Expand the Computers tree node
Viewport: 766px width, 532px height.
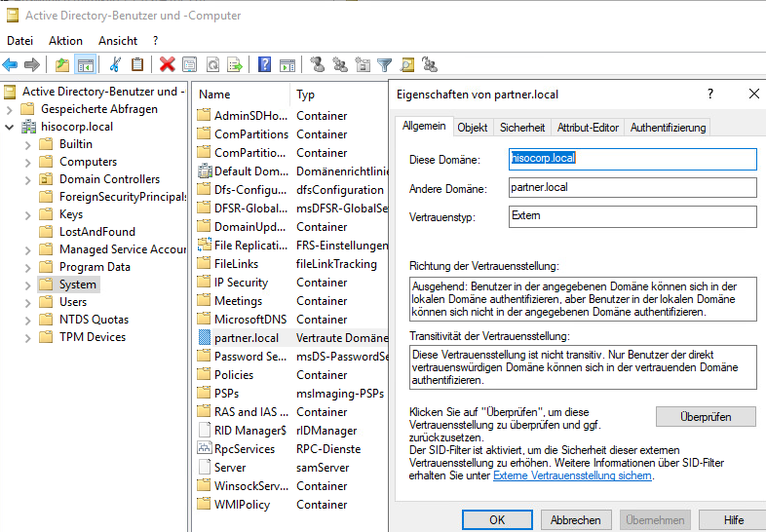pyautogui.click(x=27, y=162)
